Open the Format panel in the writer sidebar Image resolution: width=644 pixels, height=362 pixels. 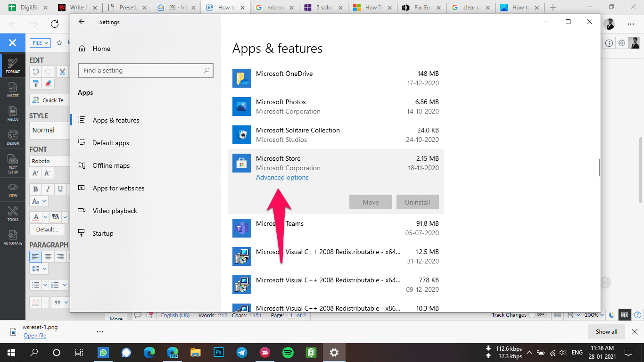13,66
